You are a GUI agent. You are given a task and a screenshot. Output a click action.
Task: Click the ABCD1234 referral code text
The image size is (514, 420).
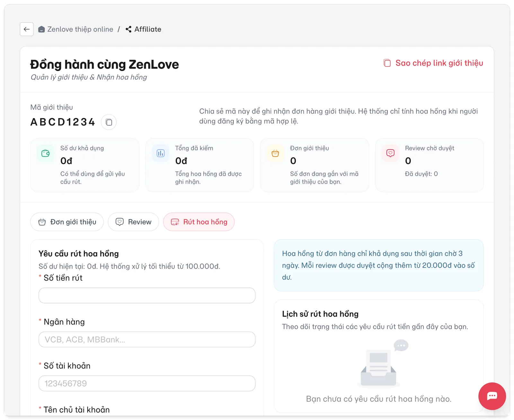[x=63, y=122]
